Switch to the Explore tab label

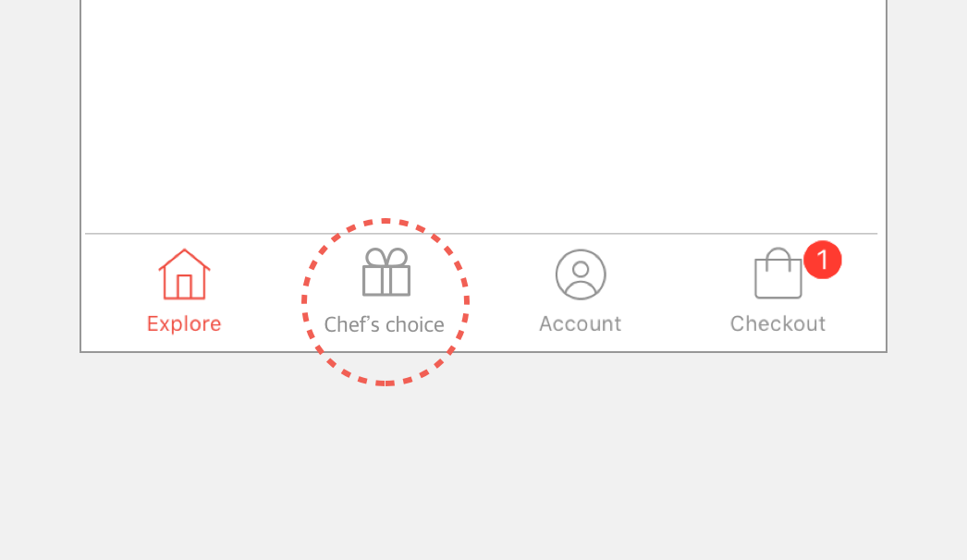point(184,323)
